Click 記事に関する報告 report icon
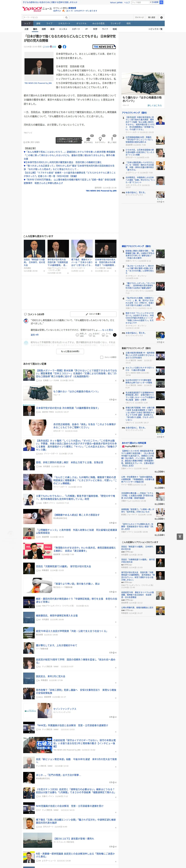186x868 pixels. point(32,142)
